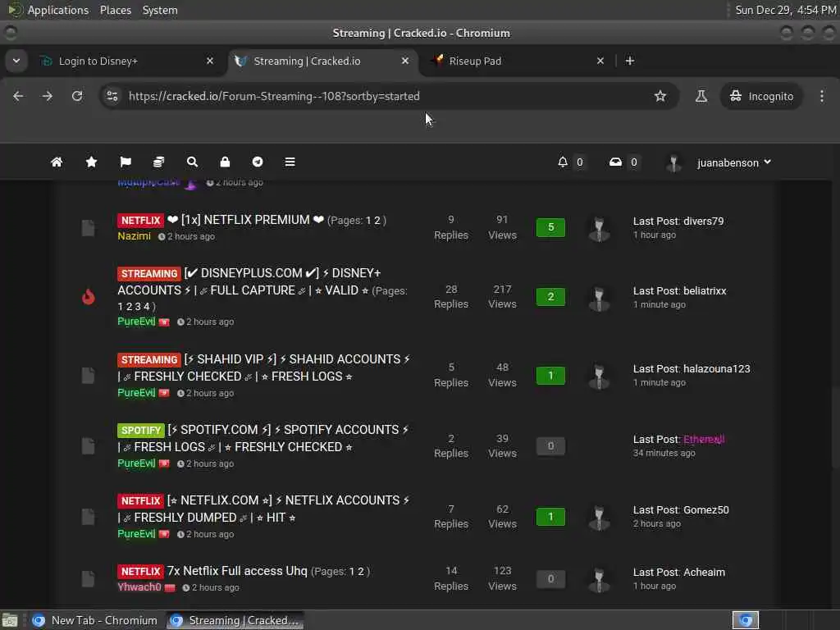Open NETFLIX.COM Netflix accounts thread
Viewport: 840px width, 630px height.
[263, 509]
